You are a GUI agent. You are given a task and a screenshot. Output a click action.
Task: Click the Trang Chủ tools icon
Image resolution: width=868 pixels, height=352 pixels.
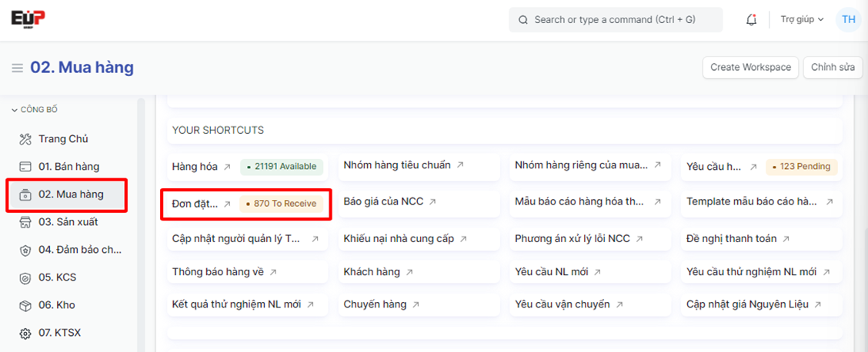(x=25, y=139)
